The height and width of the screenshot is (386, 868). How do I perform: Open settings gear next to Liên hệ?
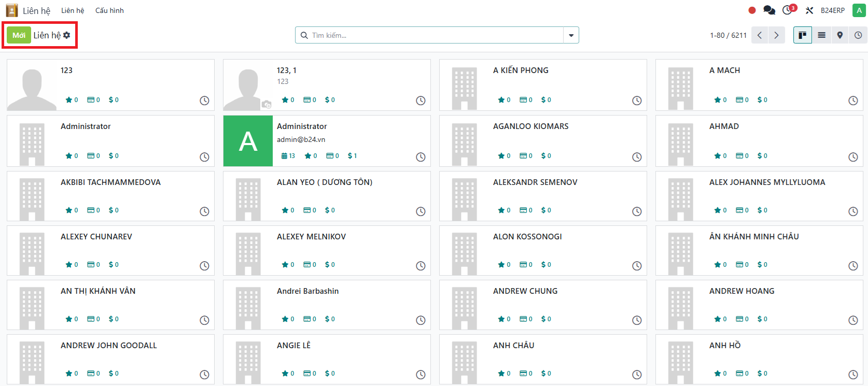click(67, 35)
